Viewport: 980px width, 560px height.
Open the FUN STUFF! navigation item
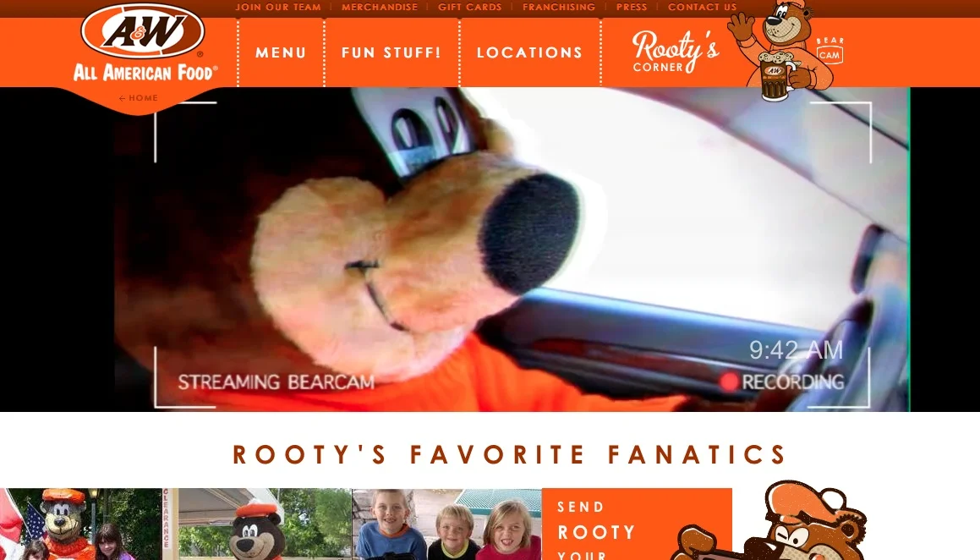[x=391, y=52]
